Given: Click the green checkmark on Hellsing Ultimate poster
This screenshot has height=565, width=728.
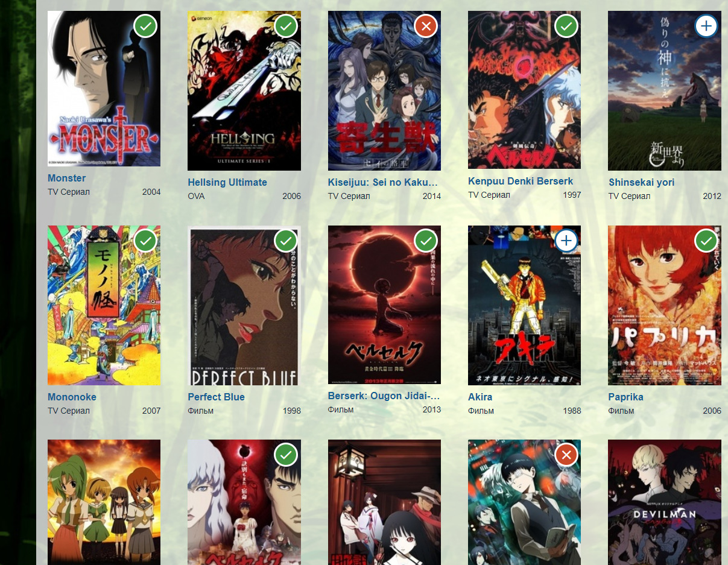Looking at the screenshot, I should [x=286, y=26].
